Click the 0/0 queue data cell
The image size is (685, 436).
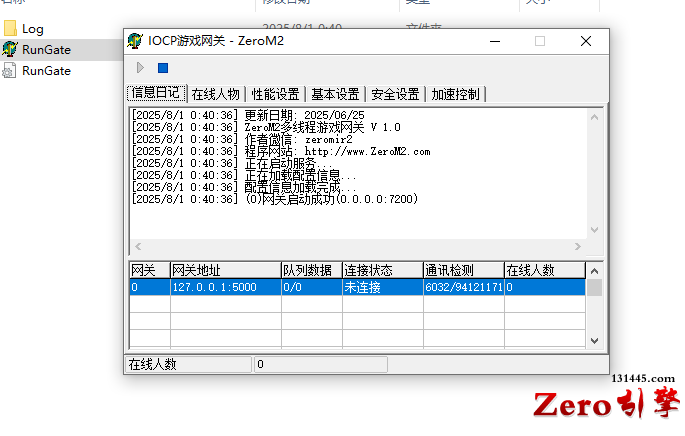click(x=311, y=287)
